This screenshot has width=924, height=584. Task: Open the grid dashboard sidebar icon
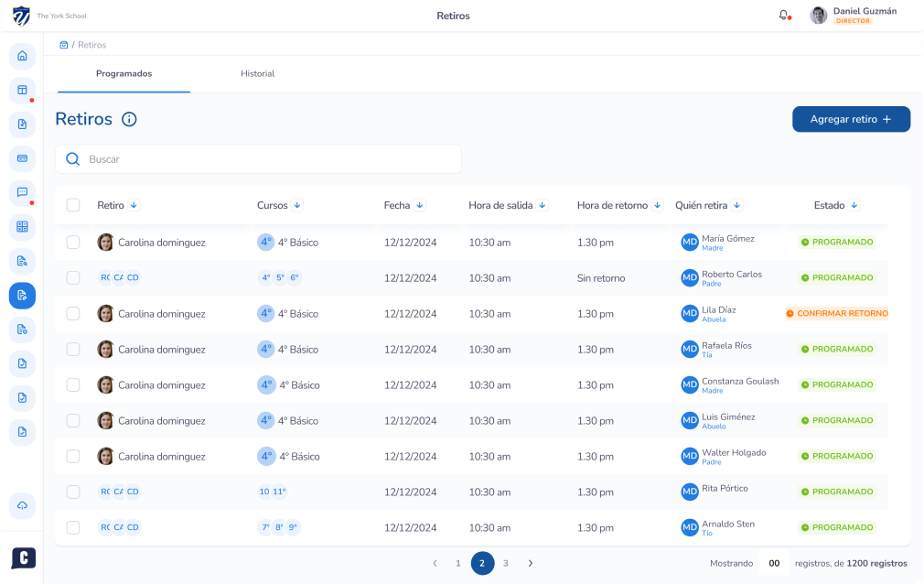(22, 227)
